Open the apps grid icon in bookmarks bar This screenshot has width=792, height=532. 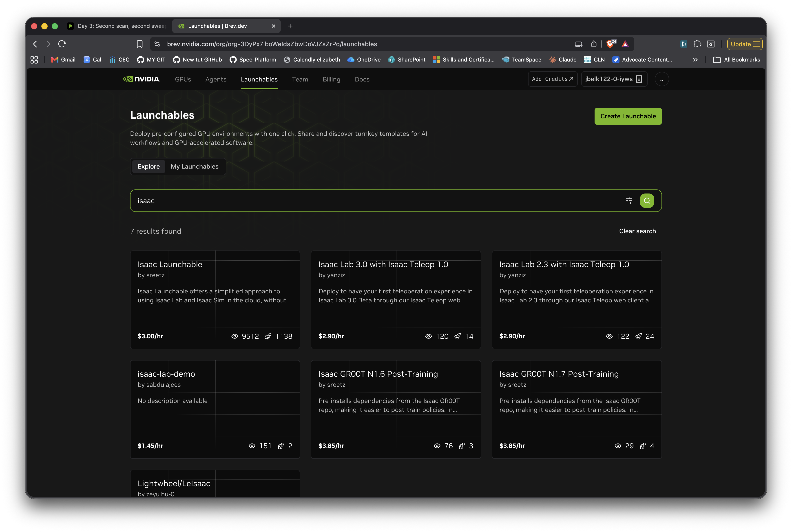[x=34, y=60]
